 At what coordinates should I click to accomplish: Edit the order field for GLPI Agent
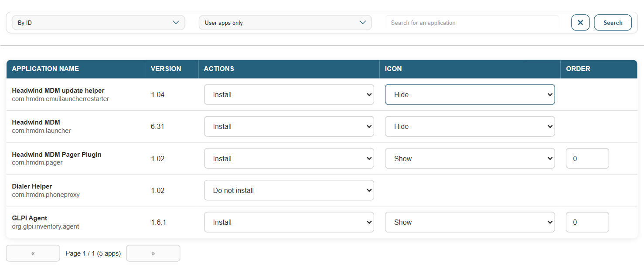pos(587,222)
